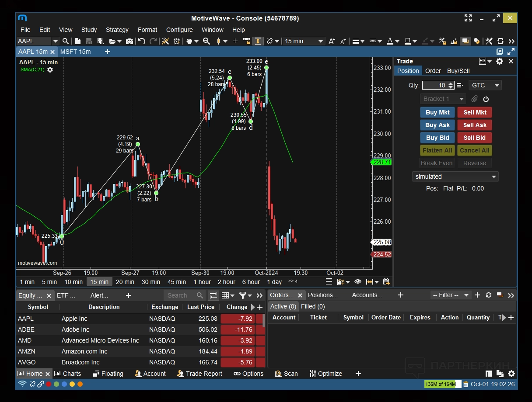Open the tools wrench and screwdriver icon
The height and width of the screenshot is (402, 532).
pyautogui.click(x=489, y=41)
